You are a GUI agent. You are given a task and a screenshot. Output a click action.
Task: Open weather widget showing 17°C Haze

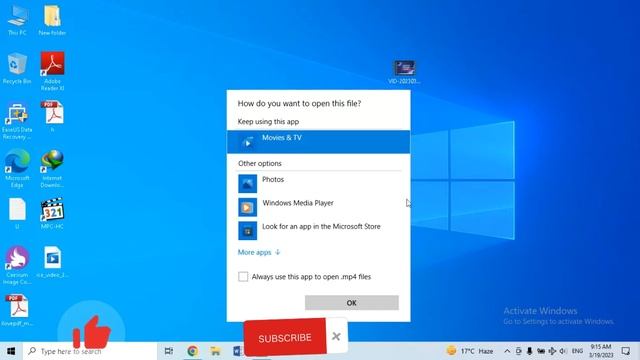point(470,351)
